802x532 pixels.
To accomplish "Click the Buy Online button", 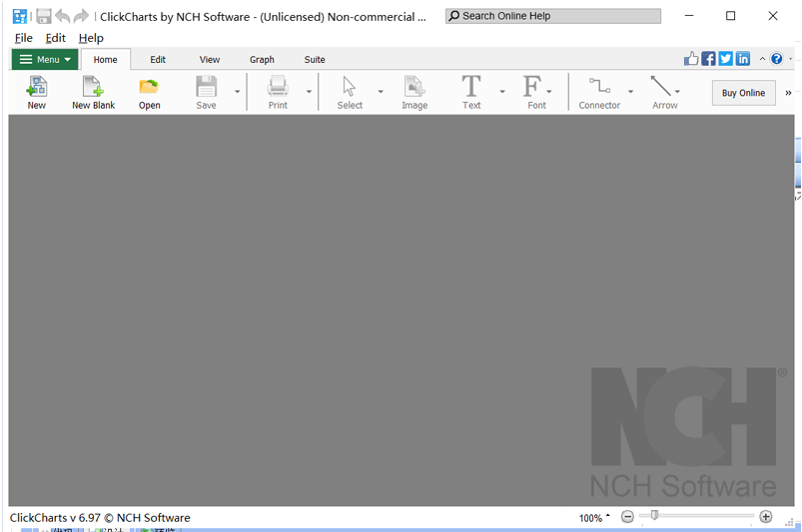I will (x=744, y=93).
